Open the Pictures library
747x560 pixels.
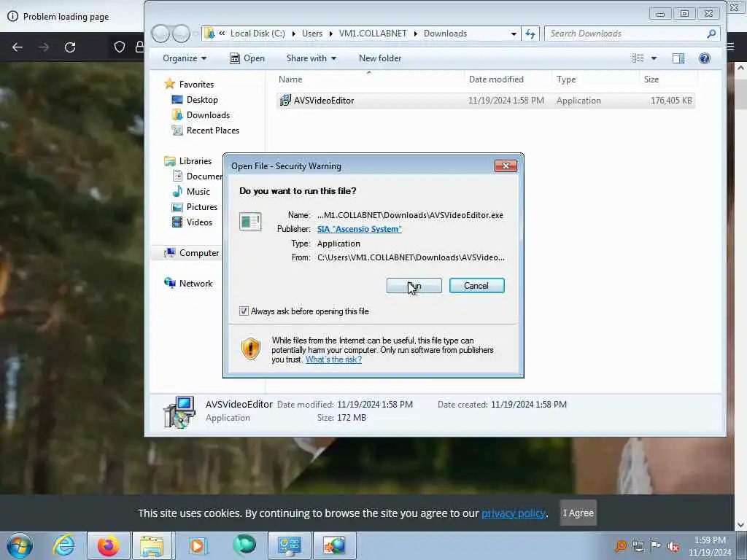[x=201, y=206]
